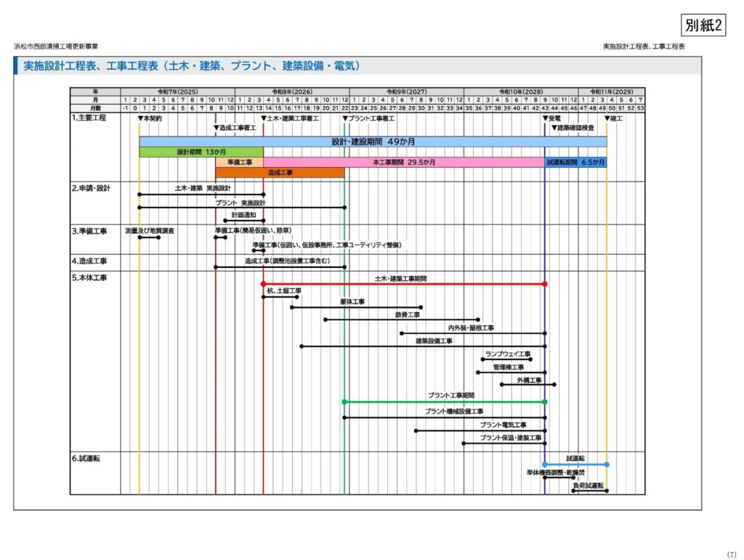
Task: Click the green プラント工事期間 line
Action: (x=444, y=402)
